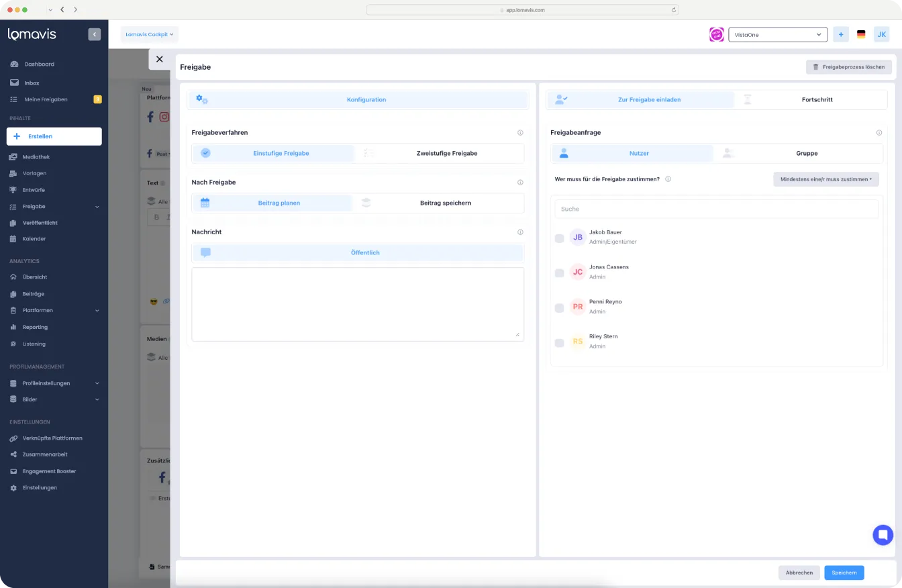The height and width of the screenshot is (588, 902).
Task: Open the Lomavis Cockpit dropdown
Action: (150, 34)
